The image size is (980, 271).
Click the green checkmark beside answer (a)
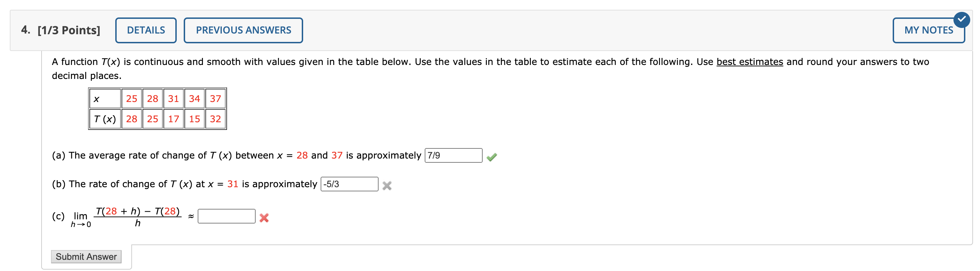coord(491,157)
